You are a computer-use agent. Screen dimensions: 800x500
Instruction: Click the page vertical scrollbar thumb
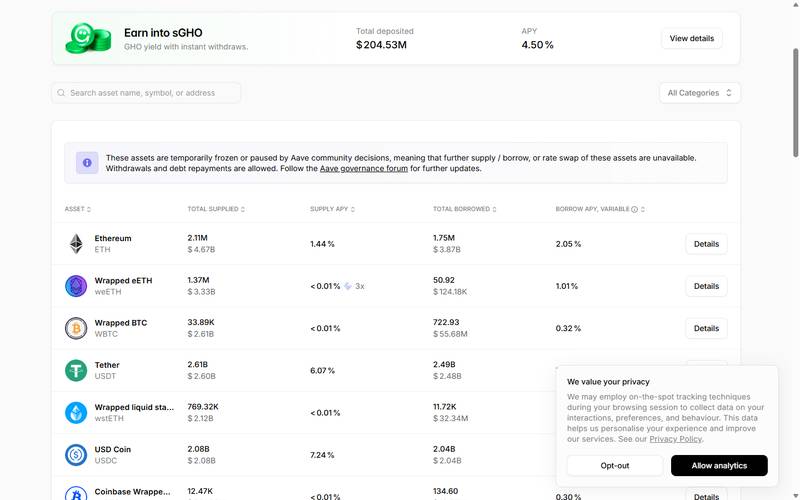pos(795,102)
